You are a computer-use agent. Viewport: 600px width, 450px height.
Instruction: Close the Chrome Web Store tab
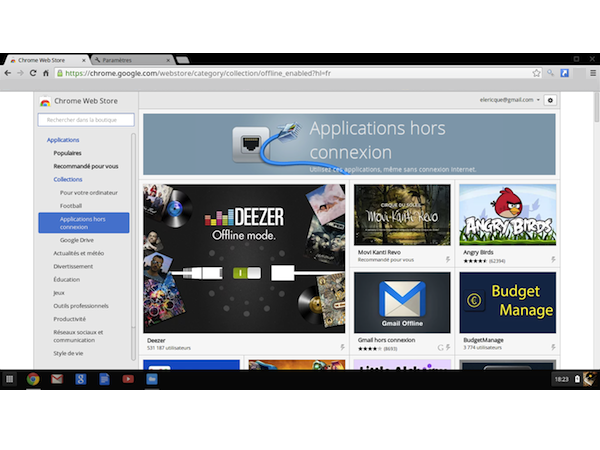(x=83, y=60)
